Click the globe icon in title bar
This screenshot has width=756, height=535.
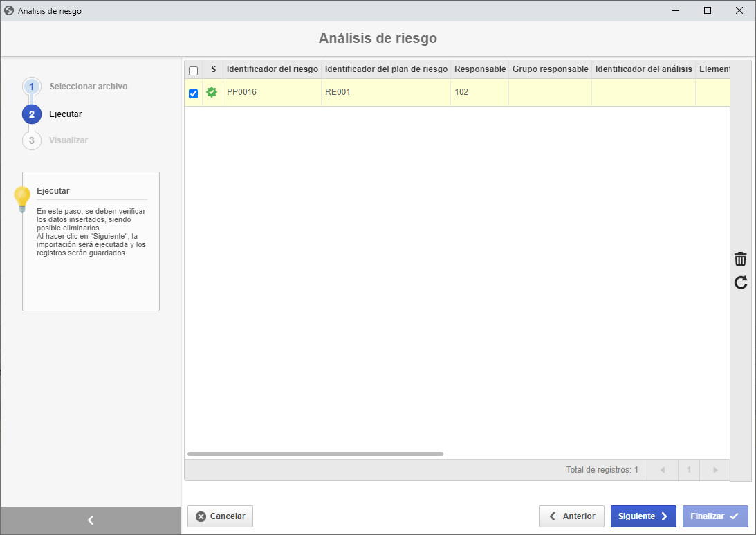click(x=9, y=10)
